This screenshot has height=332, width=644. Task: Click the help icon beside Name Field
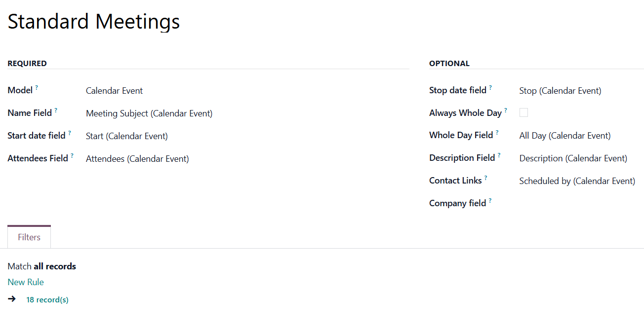click(56, 111)
